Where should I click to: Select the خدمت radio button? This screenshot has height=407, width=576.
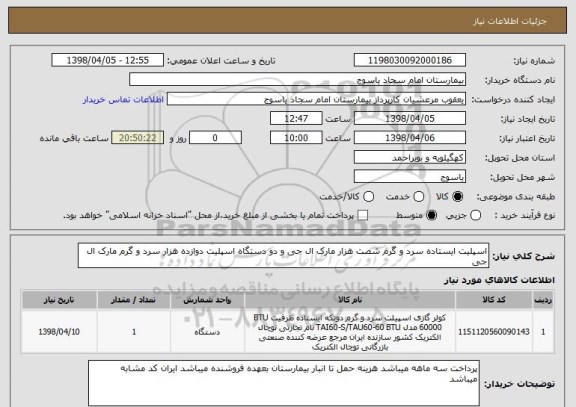pyautogui.click(x=418, y=197)
